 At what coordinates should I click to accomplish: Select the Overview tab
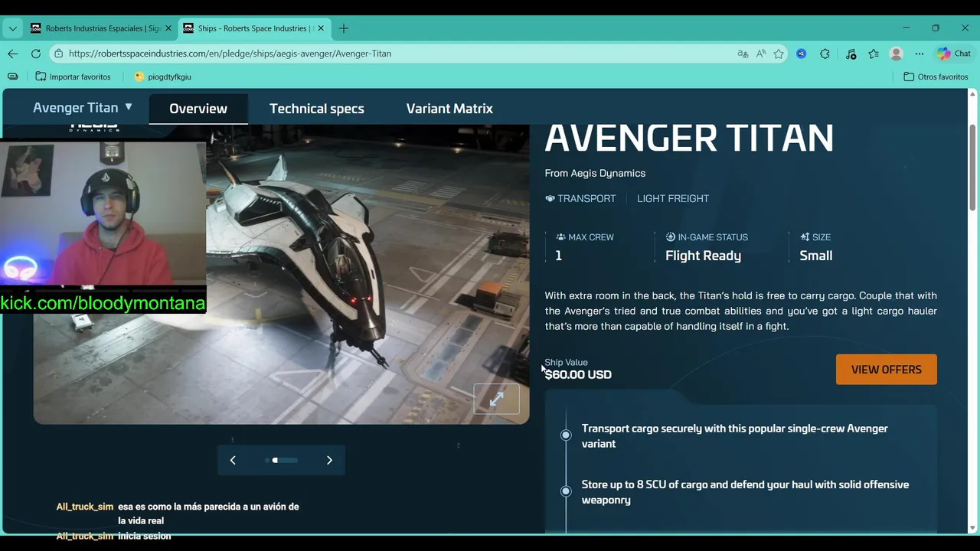pos(198,109)
